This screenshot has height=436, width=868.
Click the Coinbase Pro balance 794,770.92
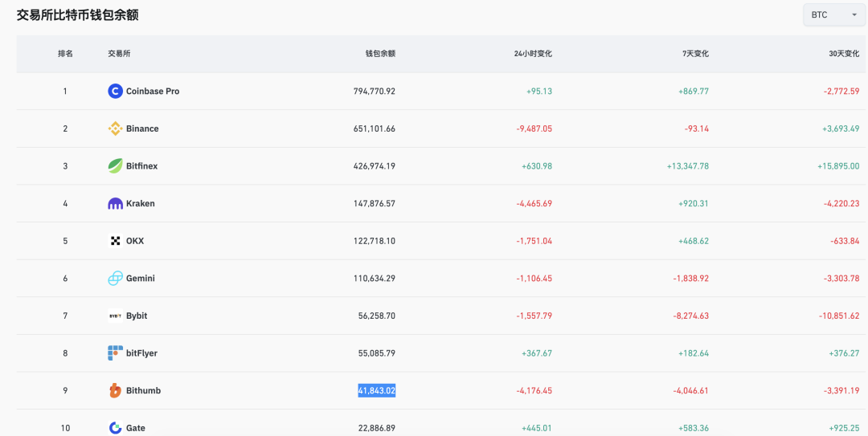(375, 92)
